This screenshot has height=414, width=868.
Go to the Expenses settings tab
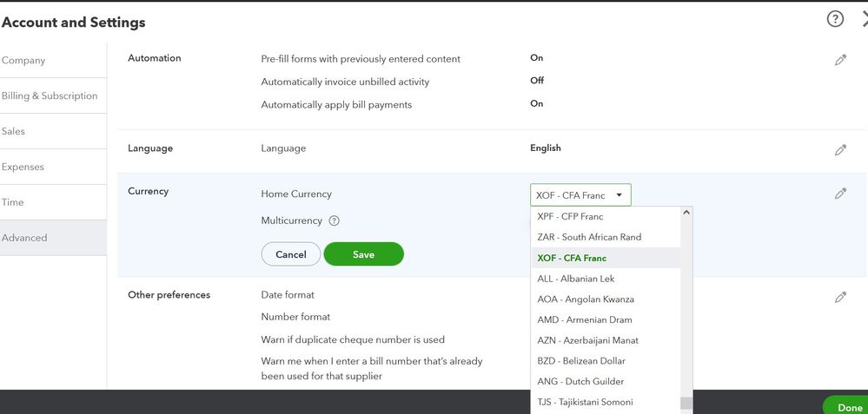[x=23, y=168]
